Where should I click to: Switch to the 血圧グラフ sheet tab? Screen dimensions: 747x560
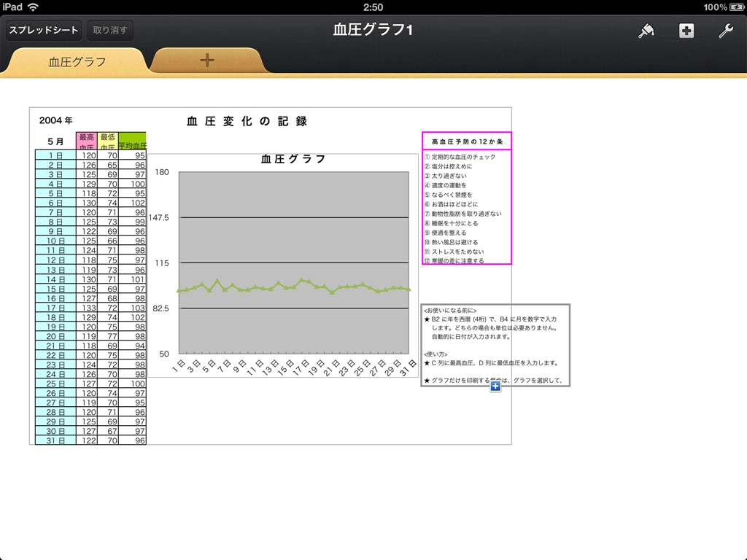(77, 62)
